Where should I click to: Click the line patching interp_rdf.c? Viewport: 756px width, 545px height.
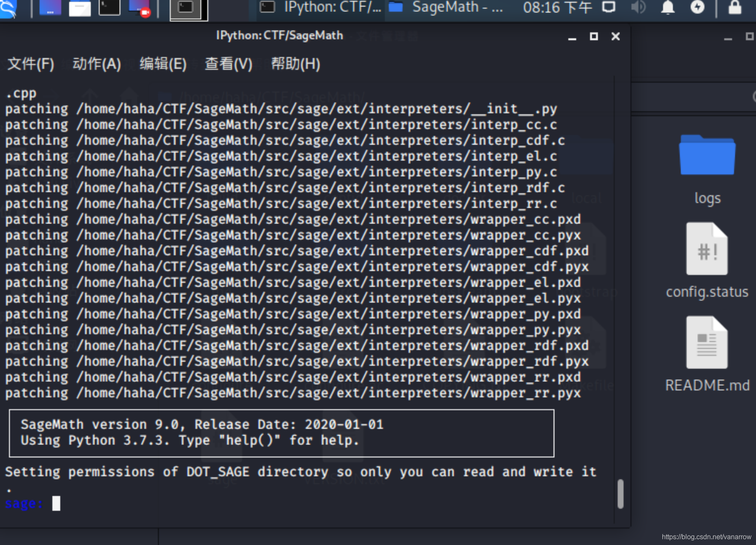(285, 188)
